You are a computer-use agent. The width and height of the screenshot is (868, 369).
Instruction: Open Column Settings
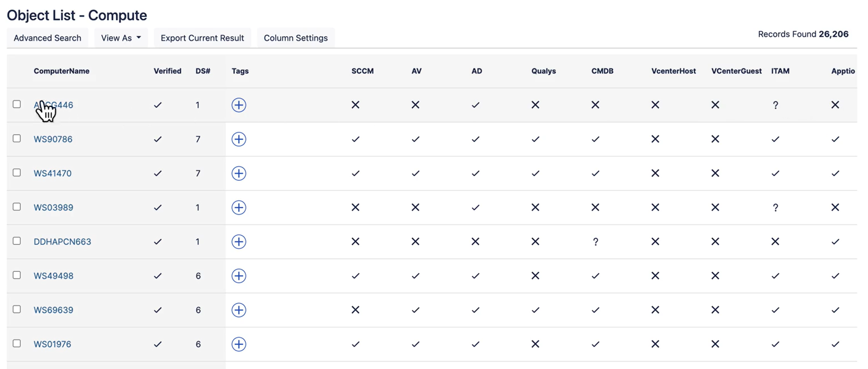[295, 38]
